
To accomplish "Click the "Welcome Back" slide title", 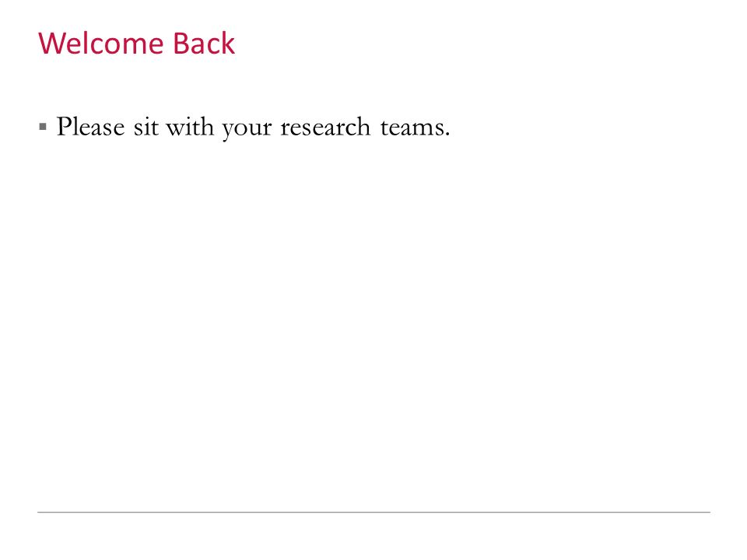I will pyautogui.click(x=136, y=44).
